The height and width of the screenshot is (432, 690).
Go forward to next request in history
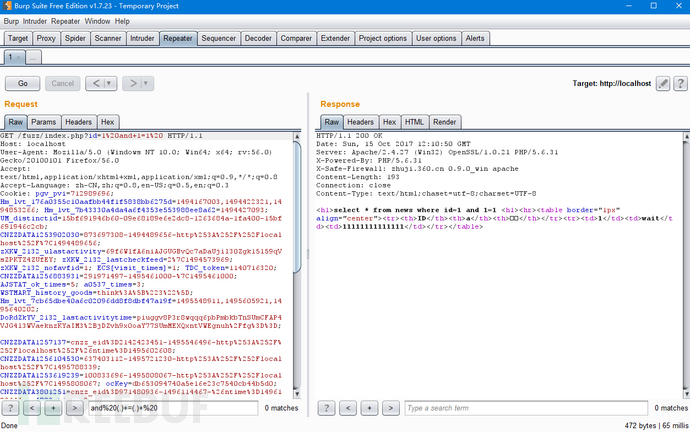[x=132, y=83]
